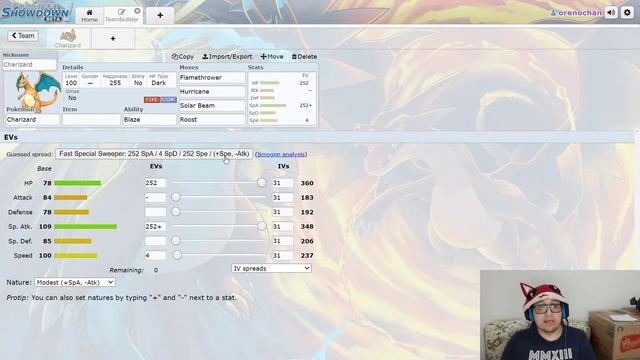Image resolution: width=640 pixels, height=360 pixels.
Task: Open the Smogon analysis link
Action: (x=281, y=154)
